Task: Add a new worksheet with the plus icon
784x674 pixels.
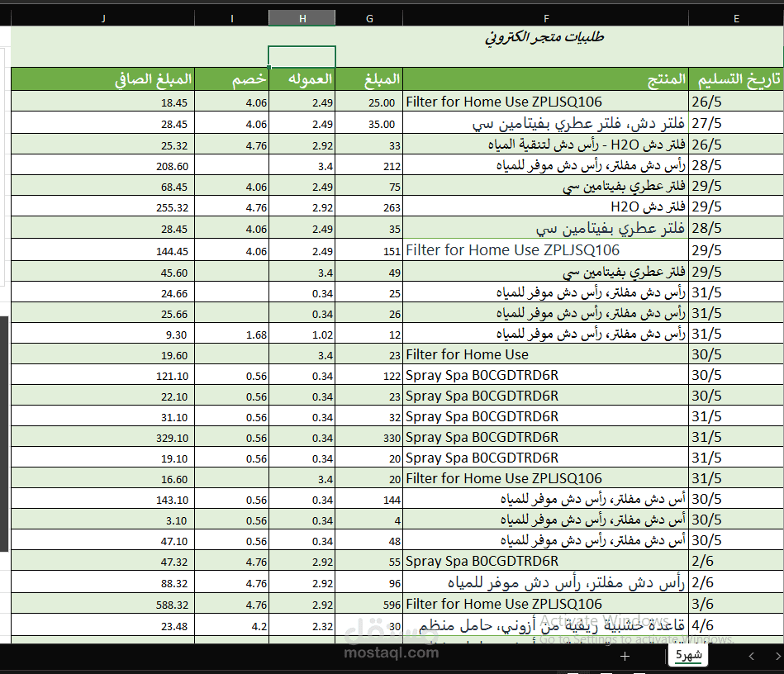Action: click(625, 656)
